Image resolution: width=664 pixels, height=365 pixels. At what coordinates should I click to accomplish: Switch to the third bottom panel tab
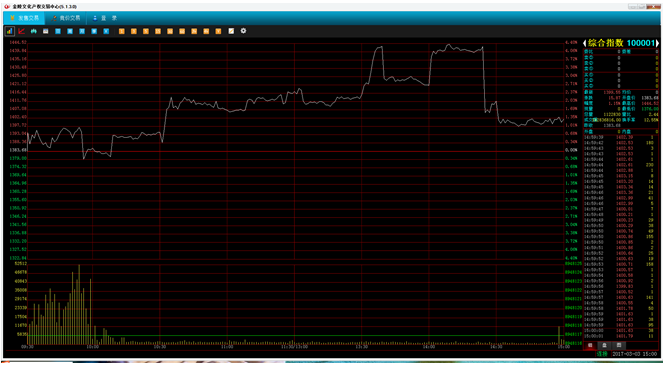click(619, 346)
